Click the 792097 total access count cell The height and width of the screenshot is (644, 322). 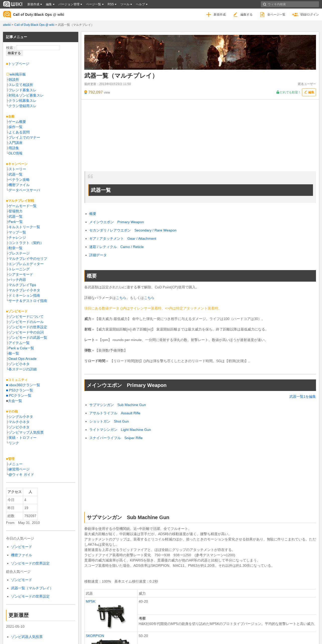30,516
